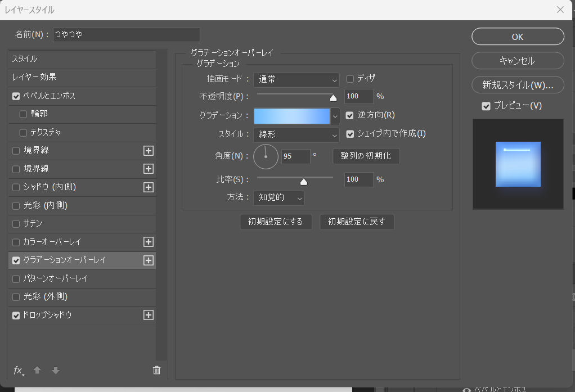Click 初期設定にする button
The image size is (575, 392).
(276, 222)
